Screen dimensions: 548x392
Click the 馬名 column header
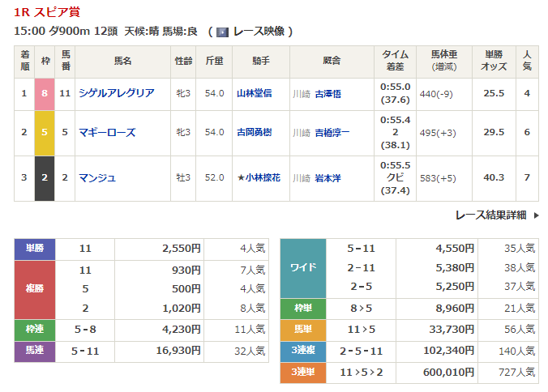pyautogui.click(x=122, y=60)
